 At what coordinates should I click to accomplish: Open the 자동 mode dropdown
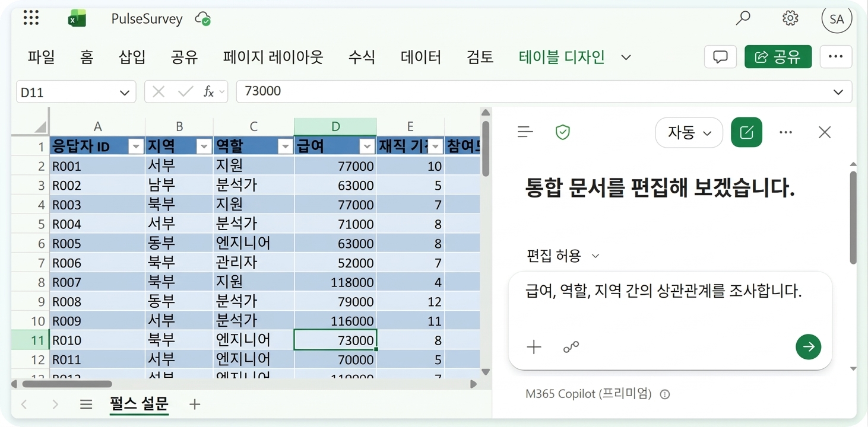pos(689,132)
